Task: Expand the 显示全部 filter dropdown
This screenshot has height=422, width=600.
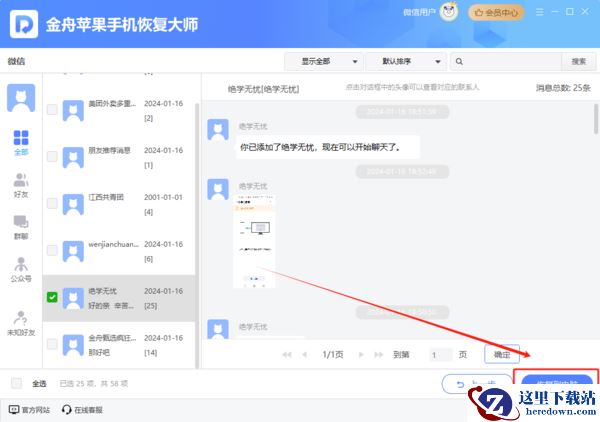Action: tap(323, 61)
